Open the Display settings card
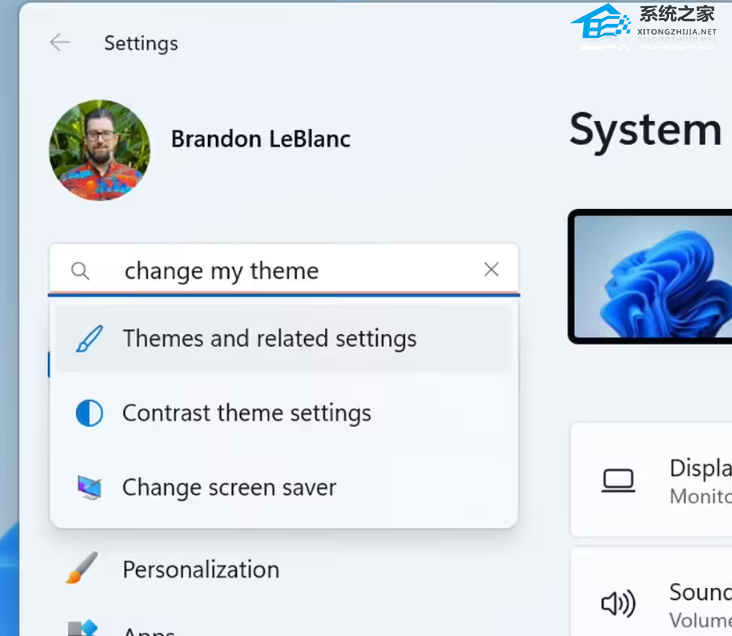Viewport: 732px width, 636px height. tap(651, 481)
